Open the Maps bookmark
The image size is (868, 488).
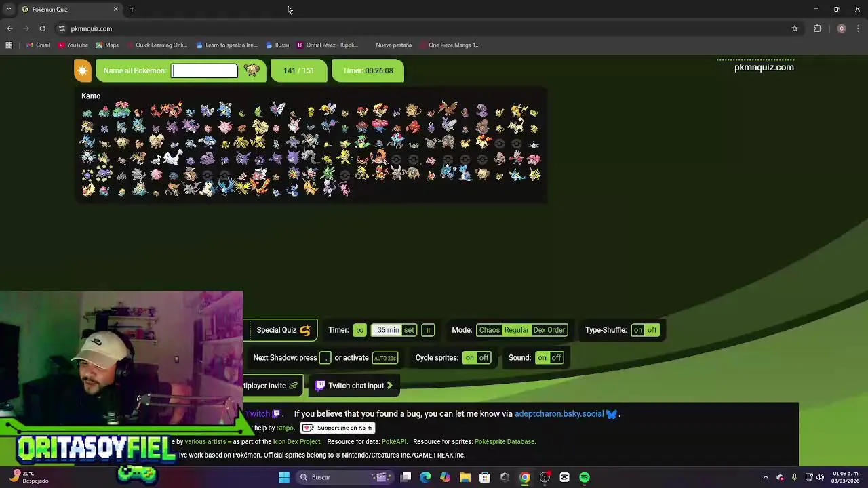tap(107, 45)
